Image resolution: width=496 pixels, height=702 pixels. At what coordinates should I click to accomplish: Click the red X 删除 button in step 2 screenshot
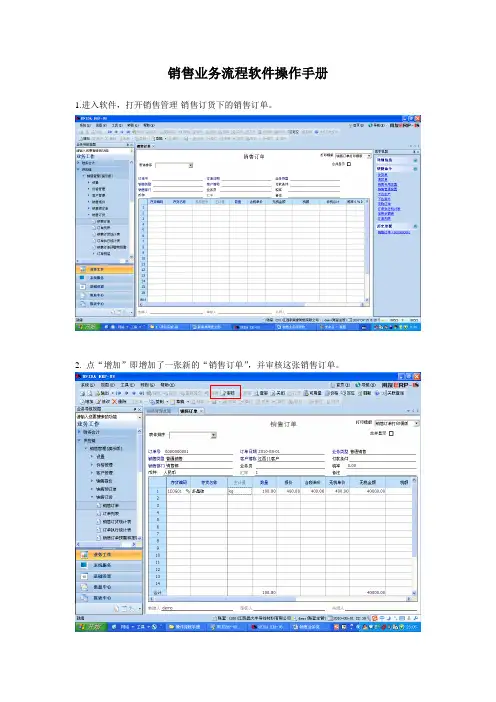(120, 401)
